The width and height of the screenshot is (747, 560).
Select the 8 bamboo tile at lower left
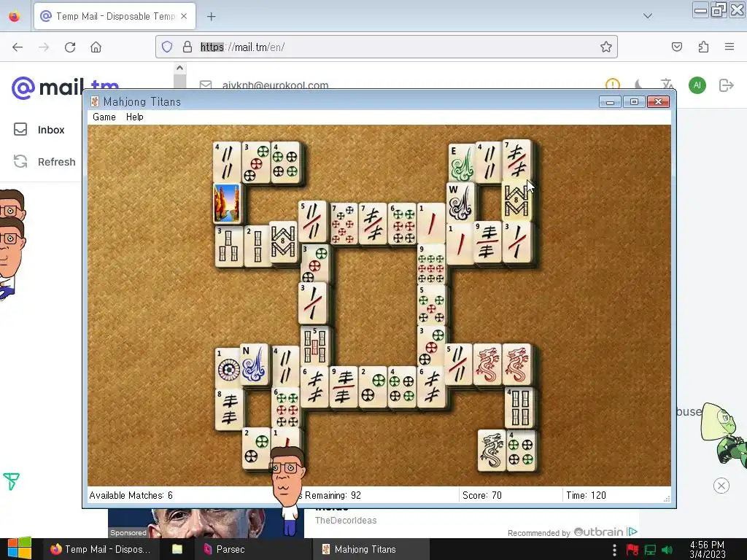tap(230, 408)
